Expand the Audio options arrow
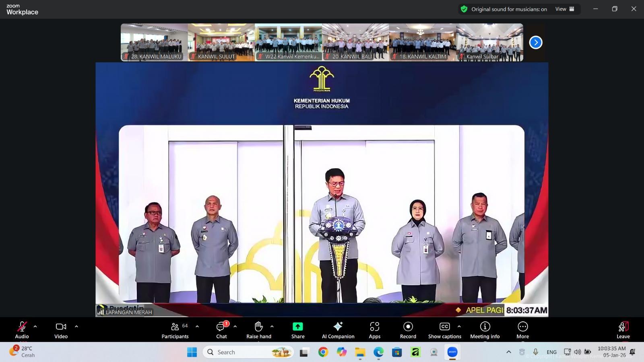The width and height of the screenshot is (644, 362). 35,327
